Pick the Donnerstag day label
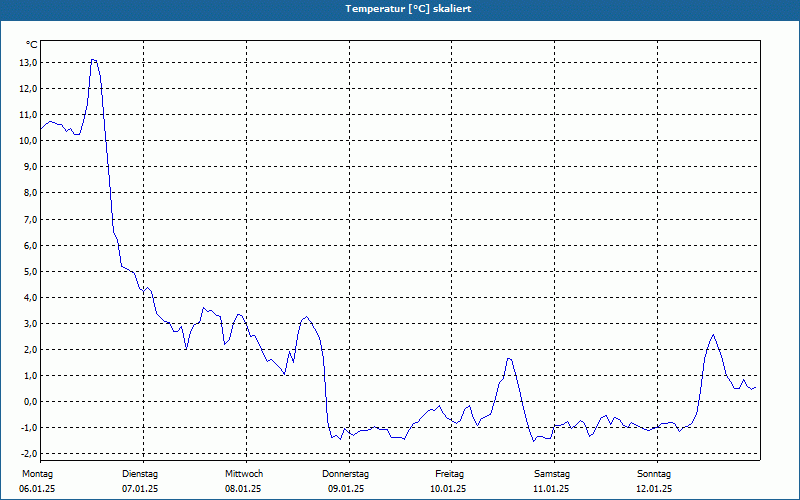The height and width of the screenshot is (500, 800). pyautogui.click(x=346, y=473)
